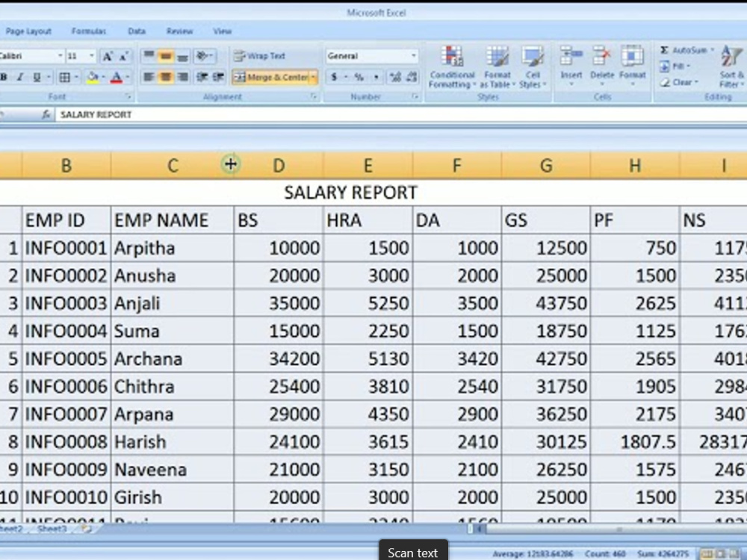This screenshot has width=747, height=560.
Task: Select column G header
Action: pyautogui.click(x=546, y=165)
